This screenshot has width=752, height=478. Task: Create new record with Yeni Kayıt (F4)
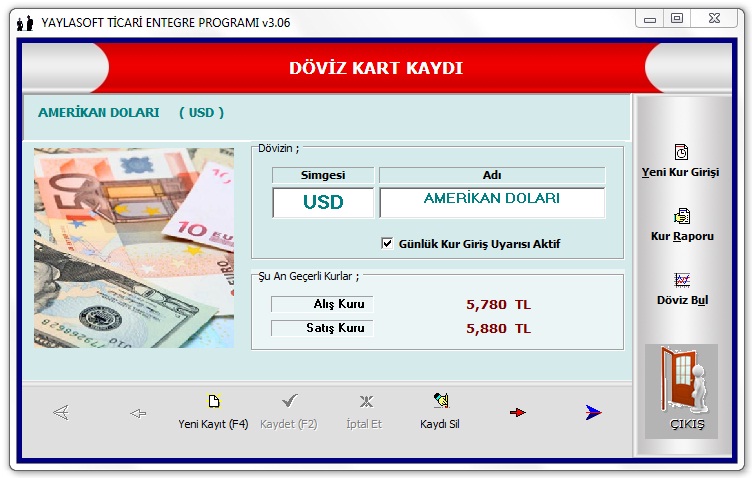coord(213,412)
